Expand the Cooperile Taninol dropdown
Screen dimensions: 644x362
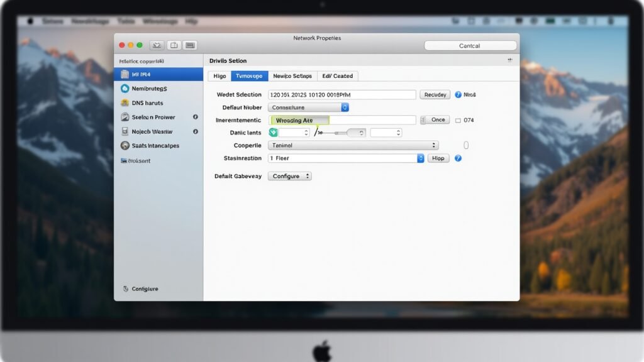click(353, 145)
